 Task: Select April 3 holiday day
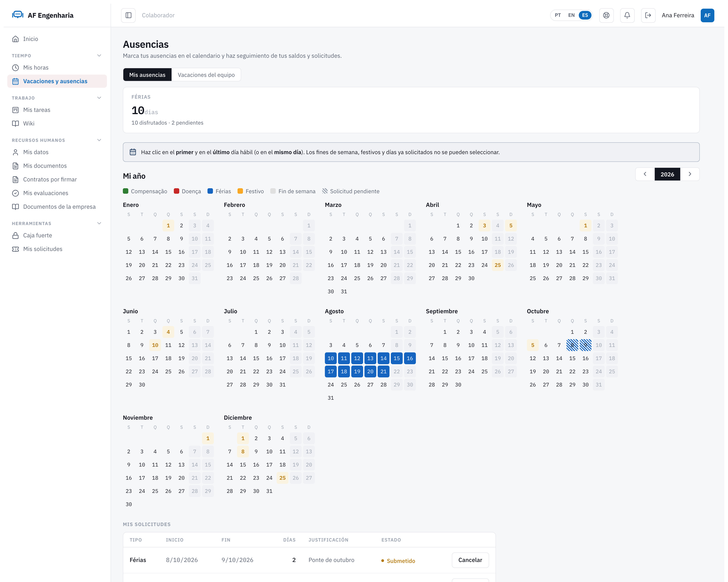click(485, 226)
